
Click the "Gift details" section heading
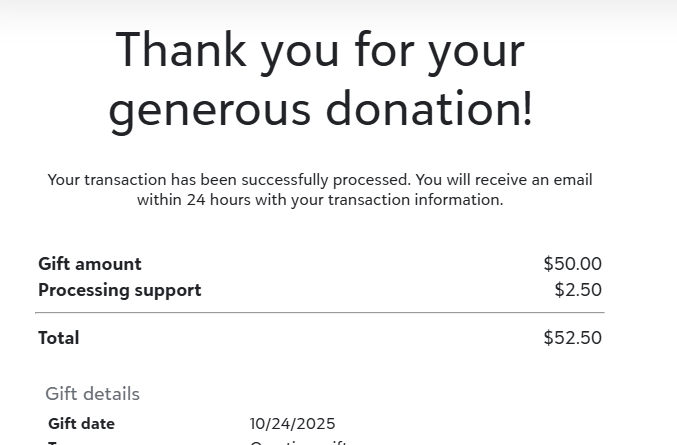(93, 394)
